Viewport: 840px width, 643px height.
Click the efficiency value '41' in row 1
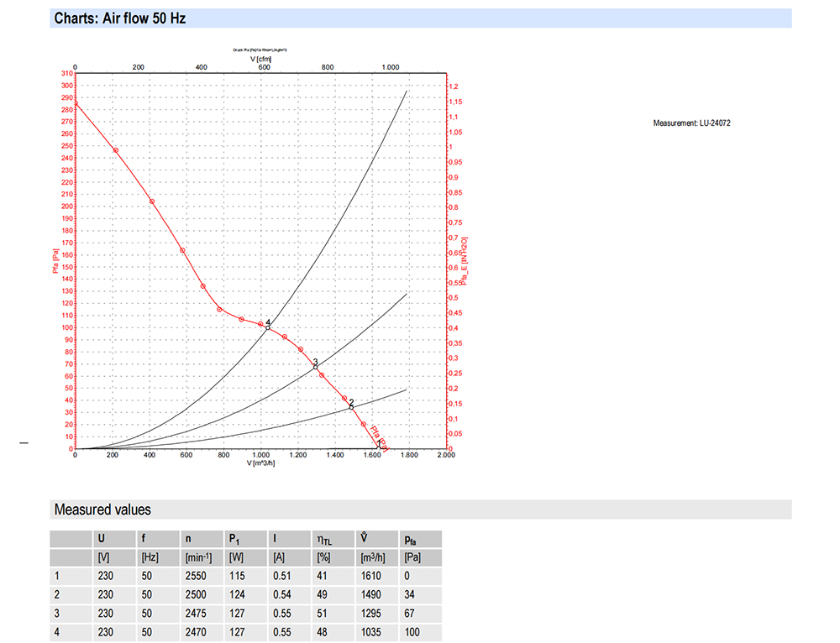coord(322,576)
